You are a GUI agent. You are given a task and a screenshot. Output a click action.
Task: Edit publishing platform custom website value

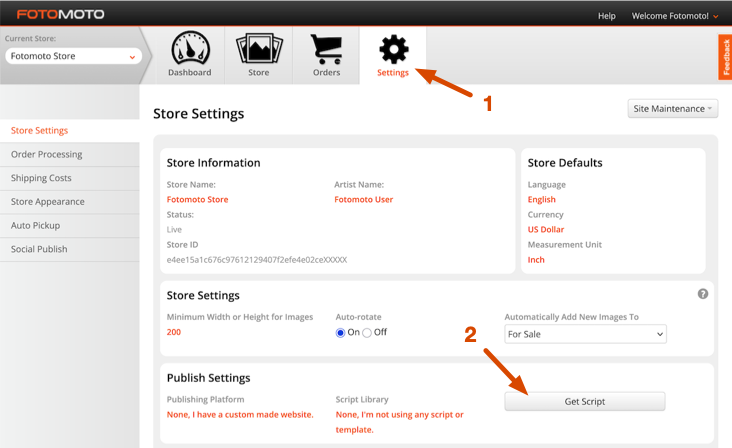[240, 414]
